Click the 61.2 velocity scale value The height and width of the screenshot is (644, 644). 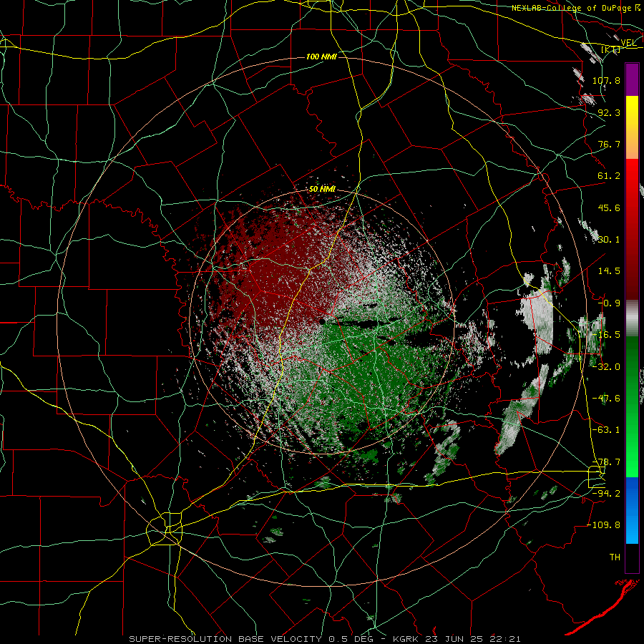point(609,176)
